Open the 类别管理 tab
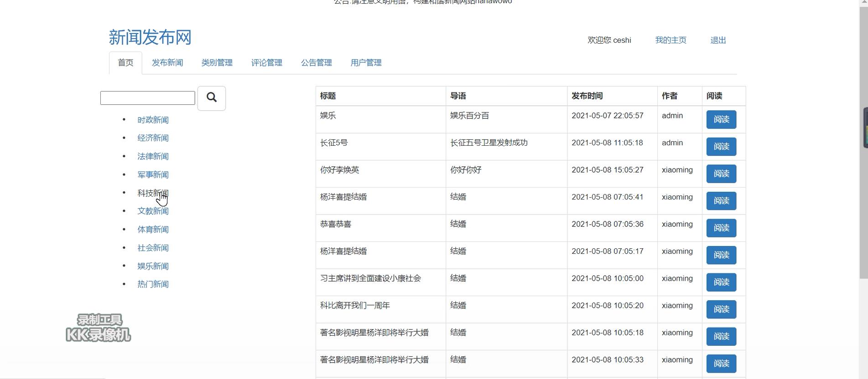 [x=217, y=63]
